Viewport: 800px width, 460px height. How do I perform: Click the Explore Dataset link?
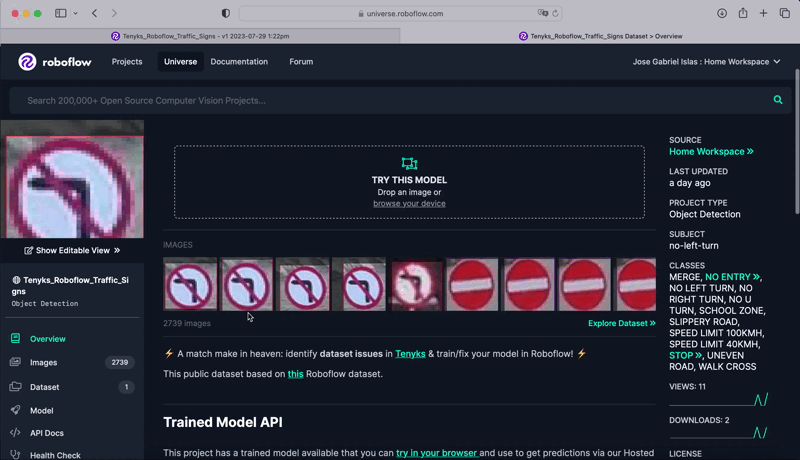tap(621, 323)
